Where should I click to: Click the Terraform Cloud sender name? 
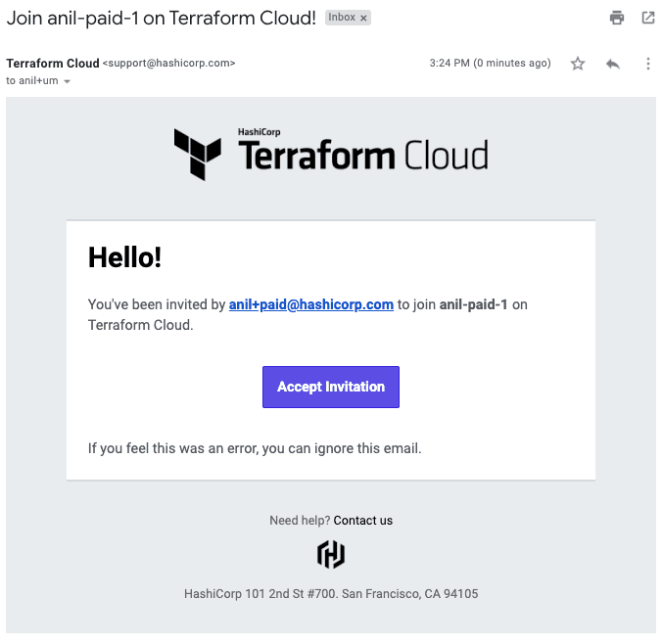pos(52,64)
